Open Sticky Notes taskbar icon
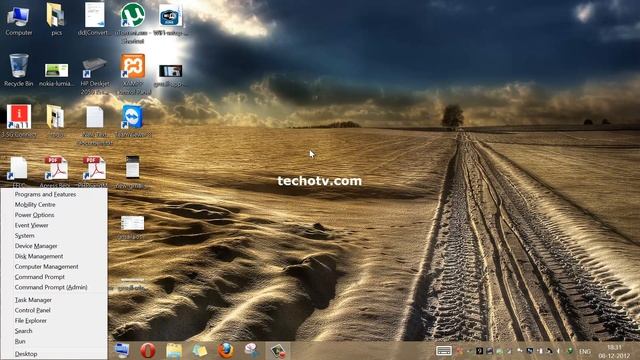Screen dimensions: 640x360 [x=200, y=351]
